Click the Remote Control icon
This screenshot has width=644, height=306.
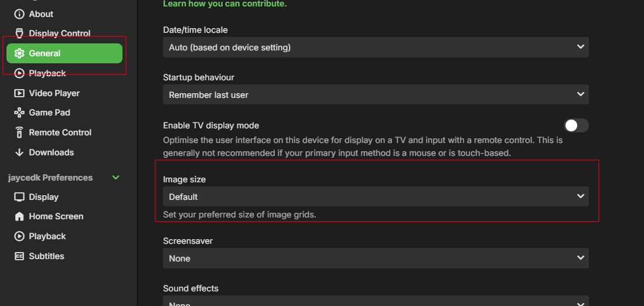click(19, 132)
